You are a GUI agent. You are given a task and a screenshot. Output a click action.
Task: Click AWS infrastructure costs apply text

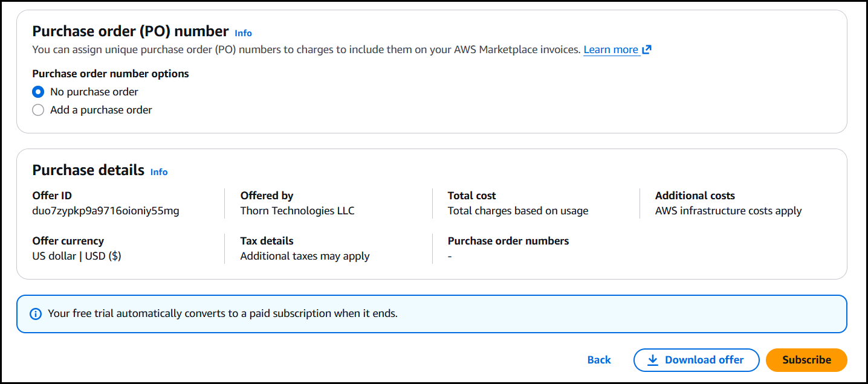pos(728,211)
